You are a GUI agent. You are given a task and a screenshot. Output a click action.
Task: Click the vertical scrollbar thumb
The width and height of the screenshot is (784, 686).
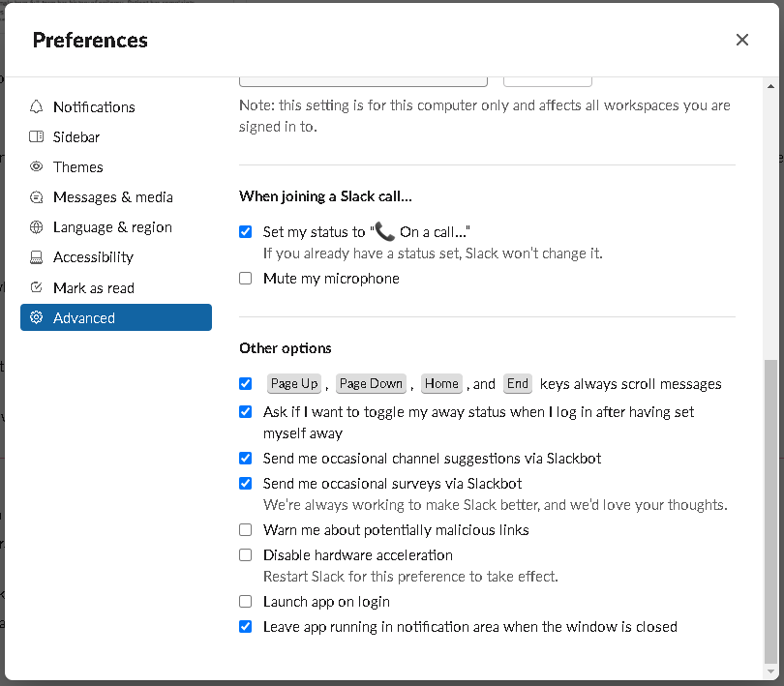click(770, 511)
